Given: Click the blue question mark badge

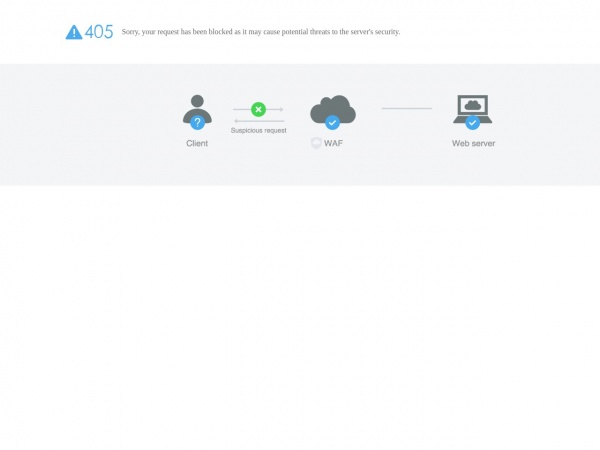Looking at the screenshot, I should 197,123.
